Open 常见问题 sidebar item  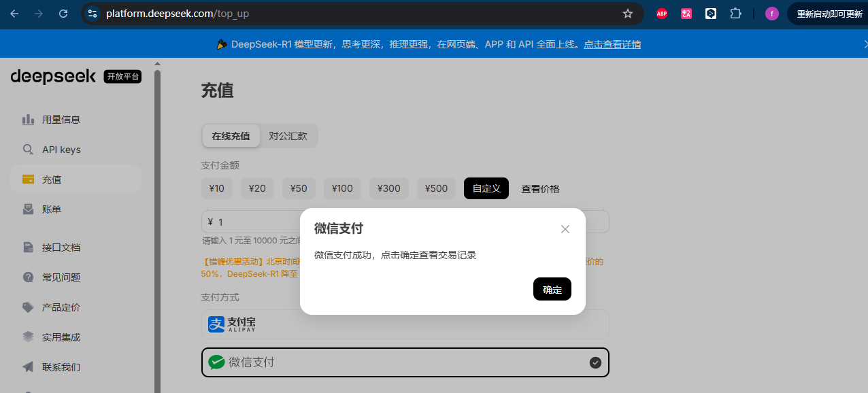coord(76,277)
